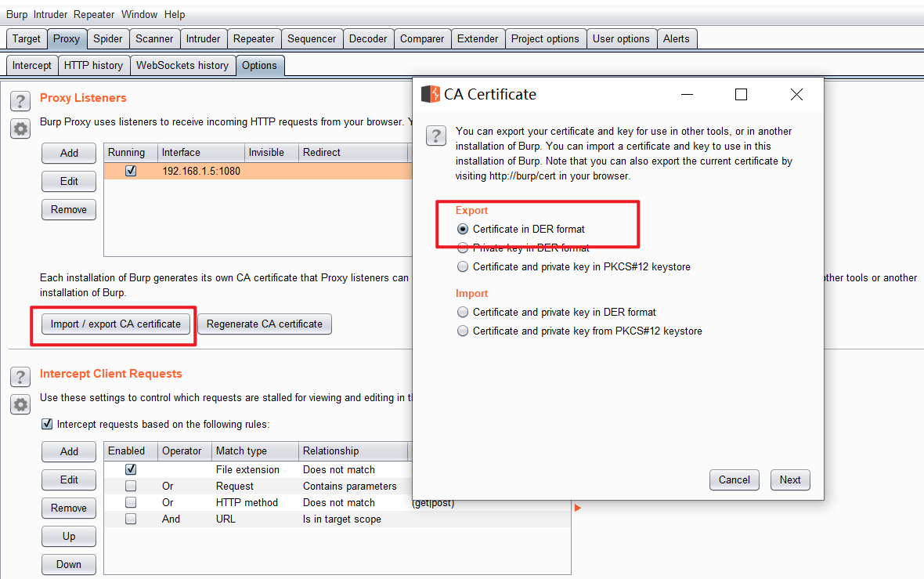Open the Alerts tab
Image resolution: width=924 pixels, height=579 pixels.
click(677, 39)
